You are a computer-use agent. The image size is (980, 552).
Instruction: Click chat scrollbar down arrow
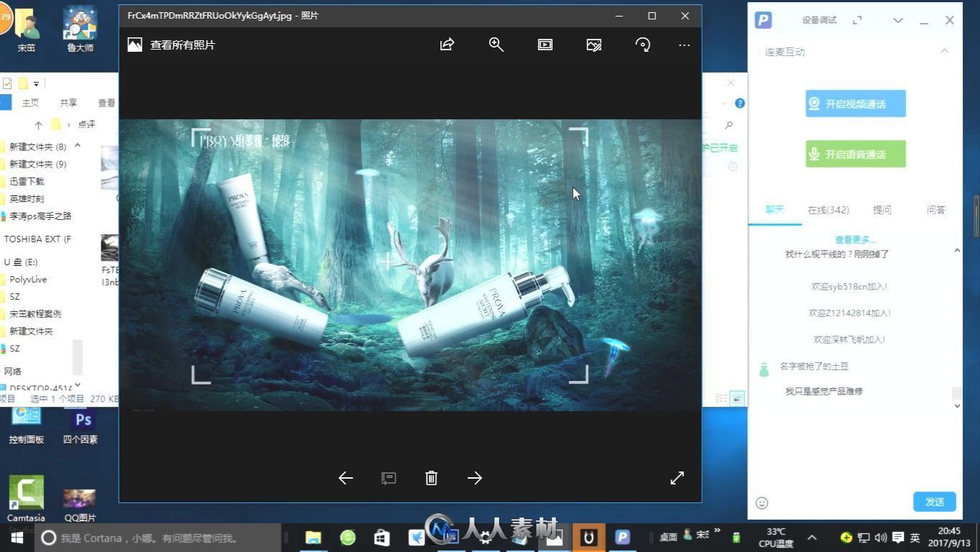coord(957,406)
